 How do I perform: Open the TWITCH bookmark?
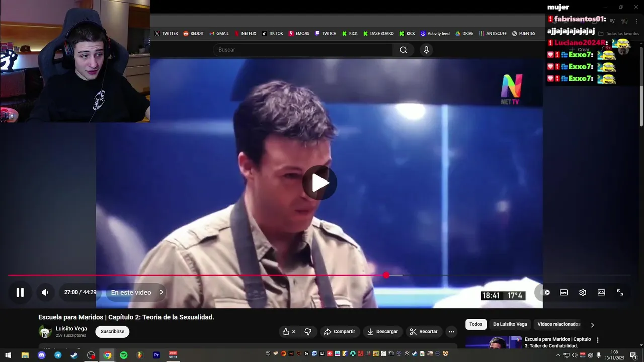coord(326,33)
